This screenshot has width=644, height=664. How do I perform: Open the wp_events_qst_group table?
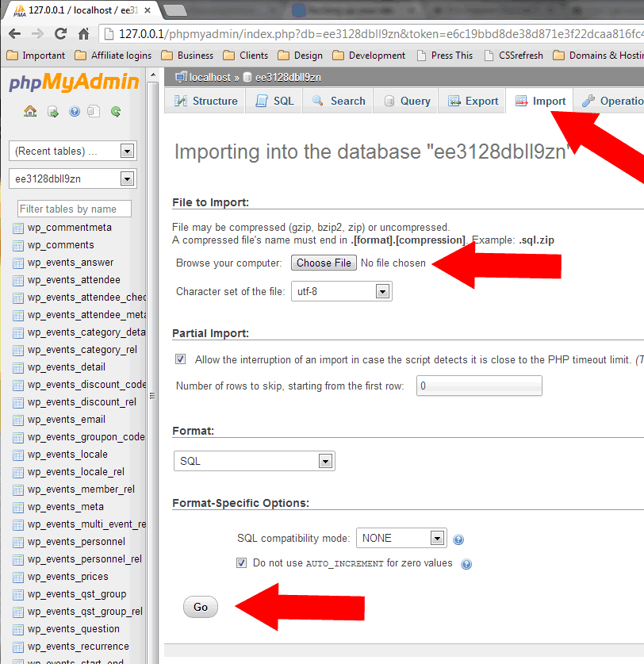point(77,594)
